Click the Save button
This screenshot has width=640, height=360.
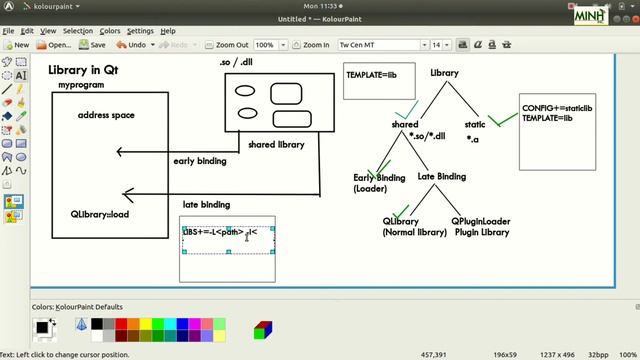[x=92, y=45]
